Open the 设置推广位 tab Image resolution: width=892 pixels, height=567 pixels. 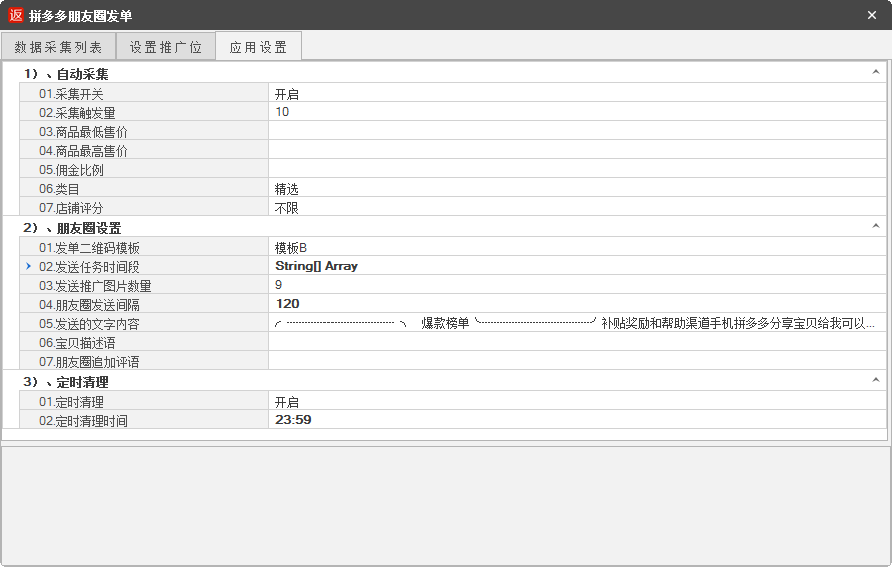click(166, 47)
